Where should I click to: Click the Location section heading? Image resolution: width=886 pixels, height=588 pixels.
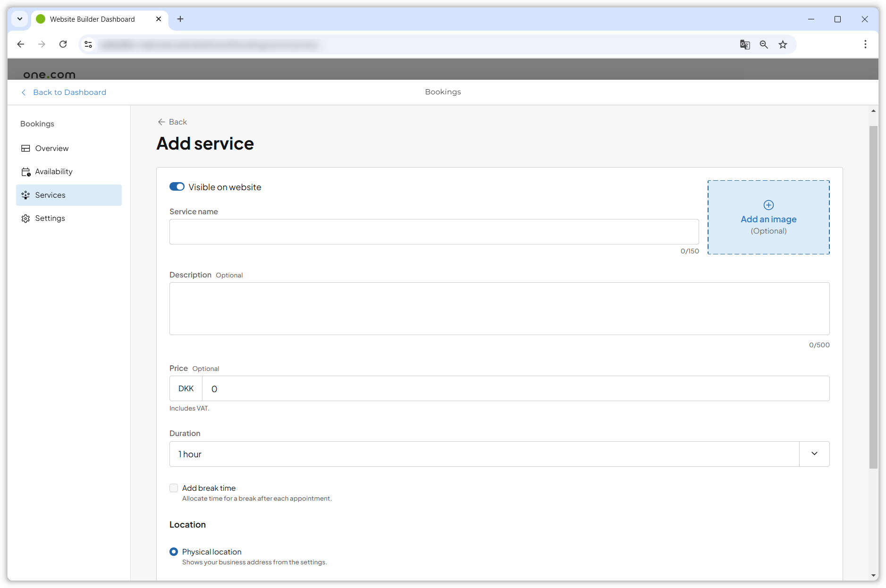(187, 525)
